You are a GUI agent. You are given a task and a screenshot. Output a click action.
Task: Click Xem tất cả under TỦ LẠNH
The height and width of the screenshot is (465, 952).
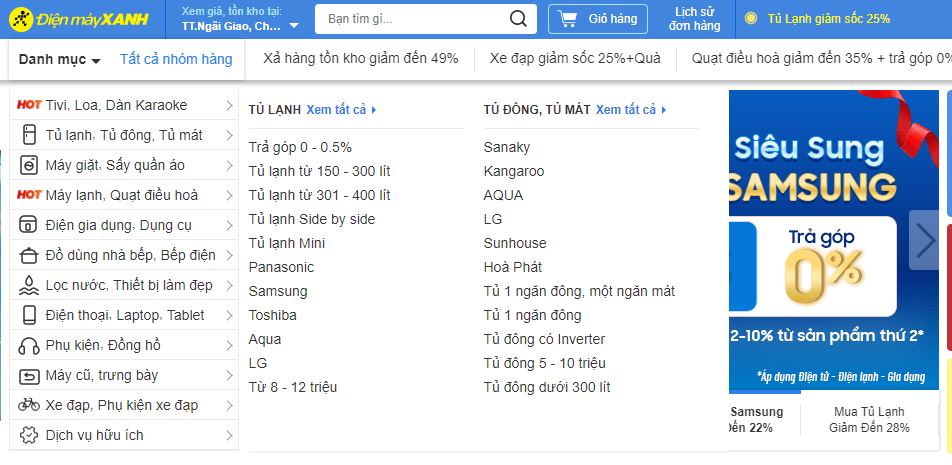tap(341, 110)
